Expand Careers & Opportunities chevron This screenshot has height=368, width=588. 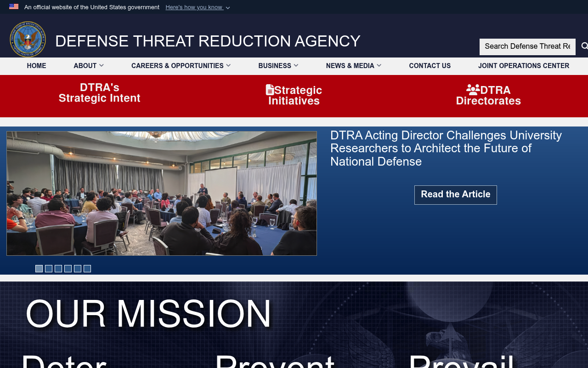(228, 65)
